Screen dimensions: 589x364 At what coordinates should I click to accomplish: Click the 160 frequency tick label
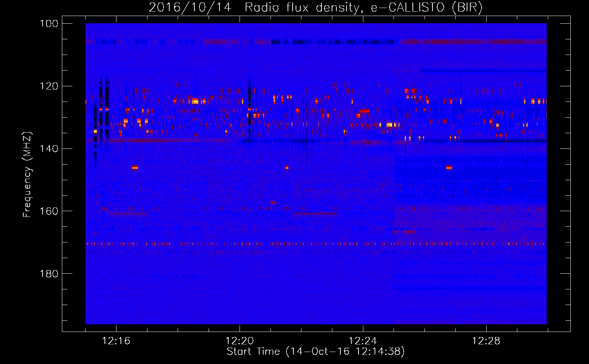50,211
